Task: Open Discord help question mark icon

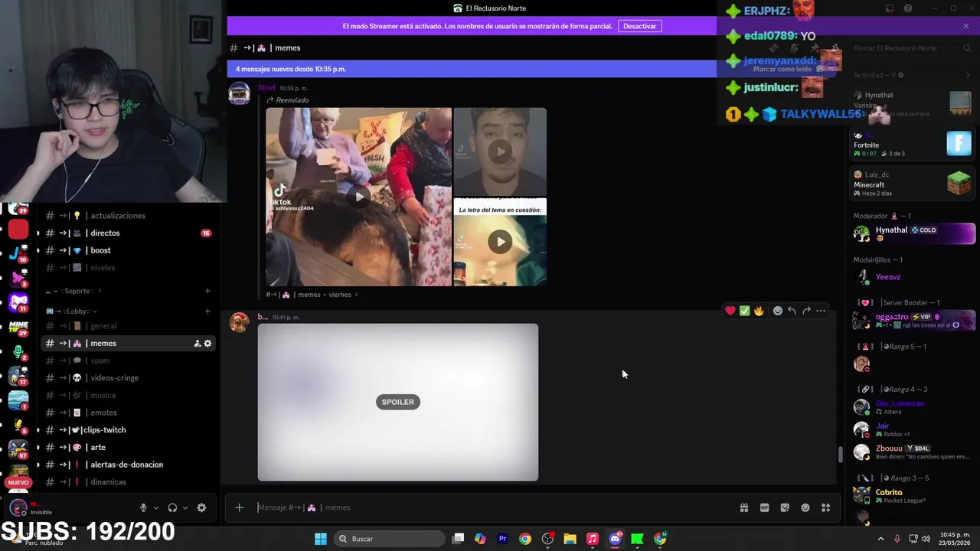Action: [x=908, y=8]
